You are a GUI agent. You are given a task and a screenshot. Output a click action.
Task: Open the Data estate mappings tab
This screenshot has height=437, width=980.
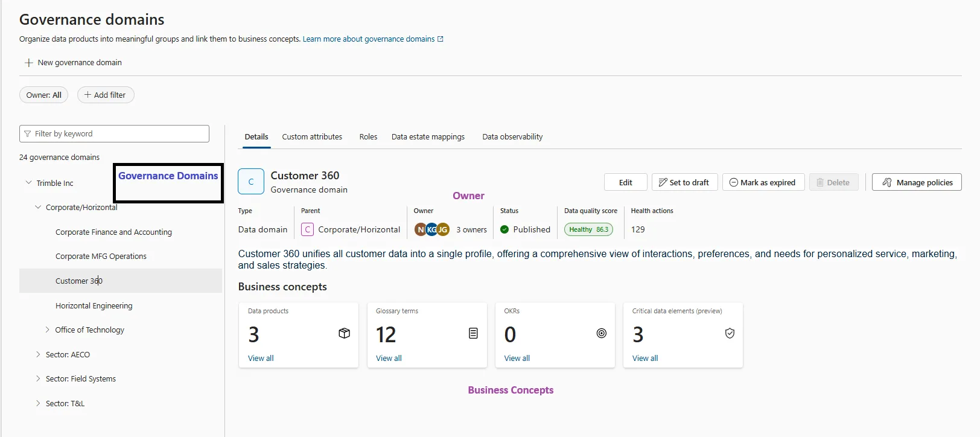point(428,137)
